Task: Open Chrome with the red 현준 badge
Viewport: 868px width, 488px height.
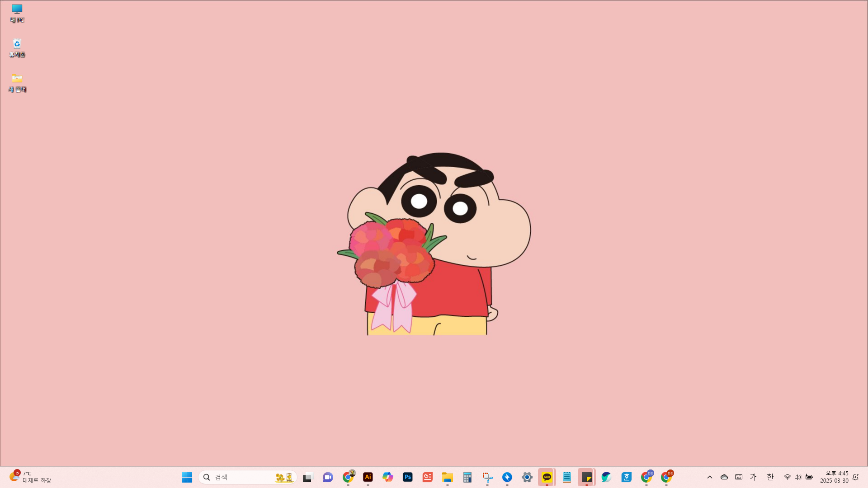Action: point(667,477)
